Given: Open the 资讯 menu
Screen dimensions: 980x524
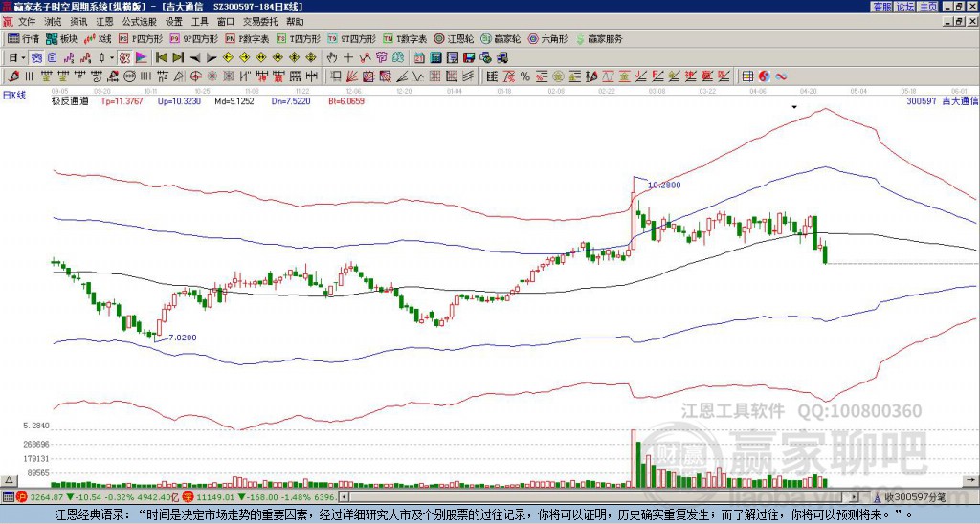Looking at the screenshot, I should (x=78, y=22).
